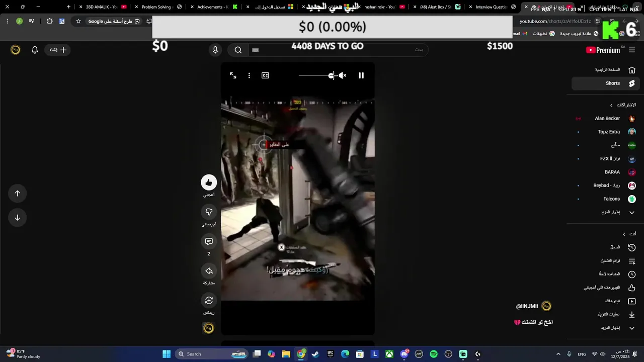Image resolution: width=644 pixels, height=362 pixels.
Task: Switch to Problem Solving browser tab
Action: pos(159,7)
